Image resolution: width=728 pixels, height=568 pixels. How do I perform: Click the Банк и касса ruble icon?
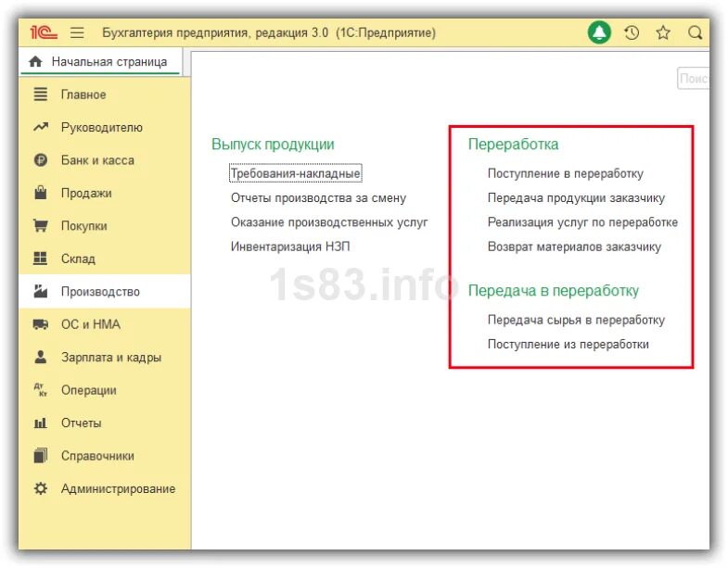coord(41,160)
